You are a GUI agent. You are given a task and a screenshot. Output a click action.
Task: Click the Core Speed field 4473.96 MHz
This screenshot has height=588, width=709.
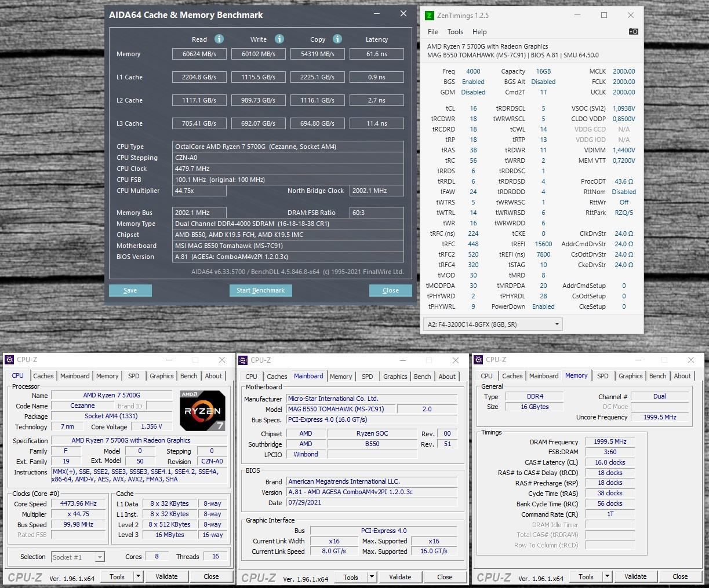pos(79,503)
